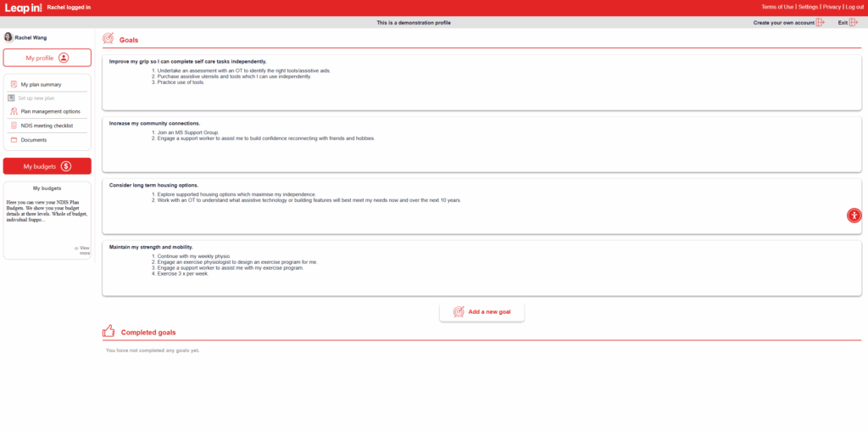
Task: Click the accessibility widget icon
Action: [x=854, y=215]
